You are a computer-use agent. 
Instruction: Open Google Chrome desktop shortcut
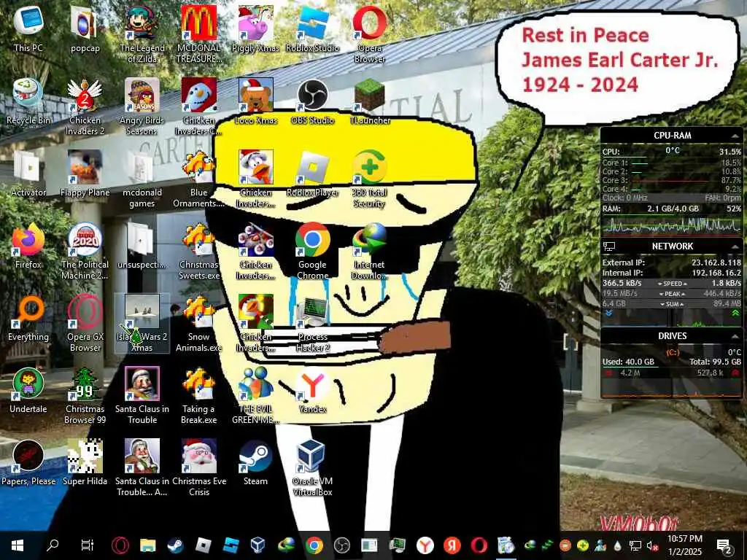coord(312,252)
